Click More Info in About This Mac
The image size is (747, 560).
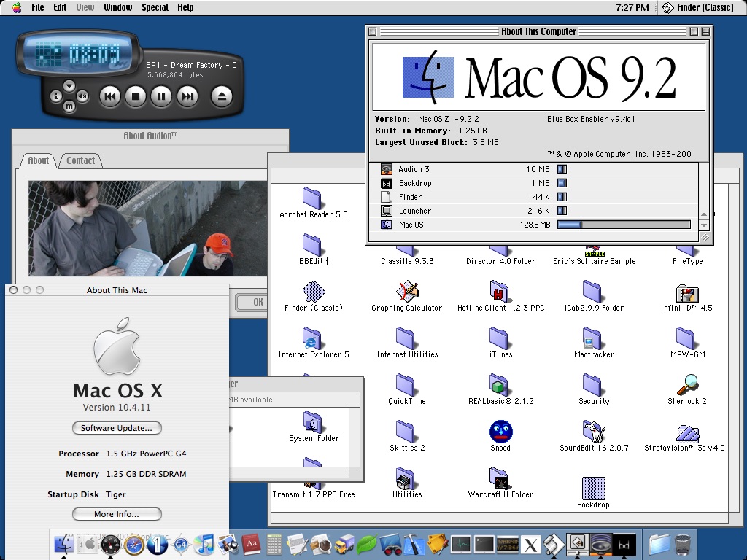point(117,514)
